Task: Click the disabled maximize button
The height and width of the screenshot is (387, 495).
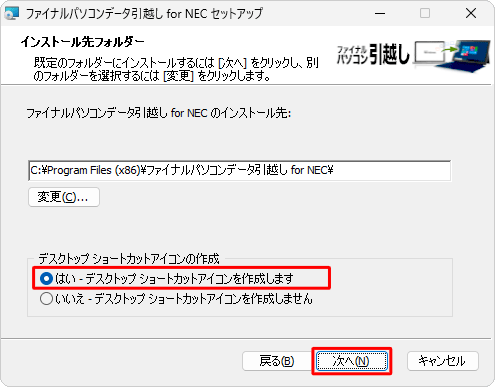Action: pos(425,13)
